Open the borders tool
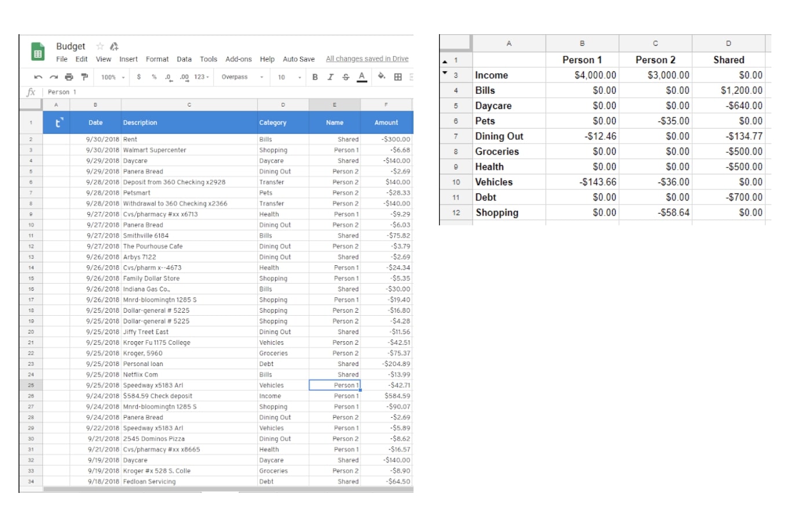This screenshot has height=519, width=812. 398,77
